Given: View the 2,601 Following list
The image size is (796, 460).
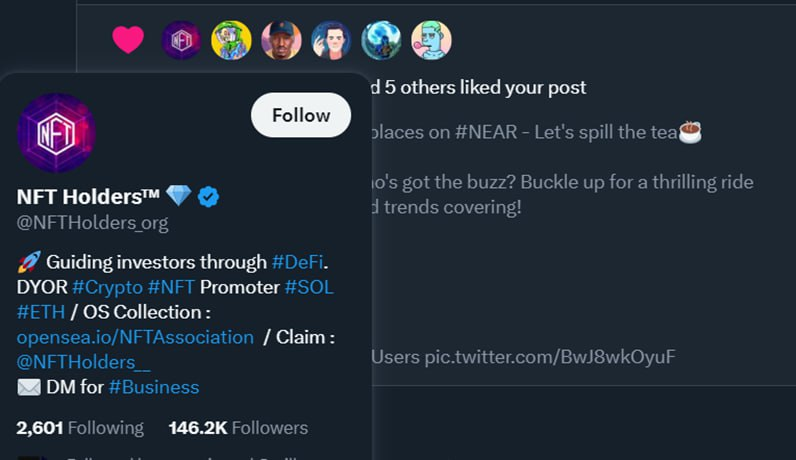Looking at the screenshot, I should point(80,428).
